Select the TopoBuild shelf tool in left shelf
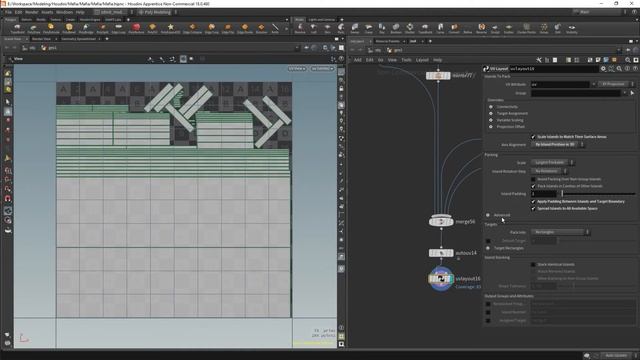 (x=18, y=29)
